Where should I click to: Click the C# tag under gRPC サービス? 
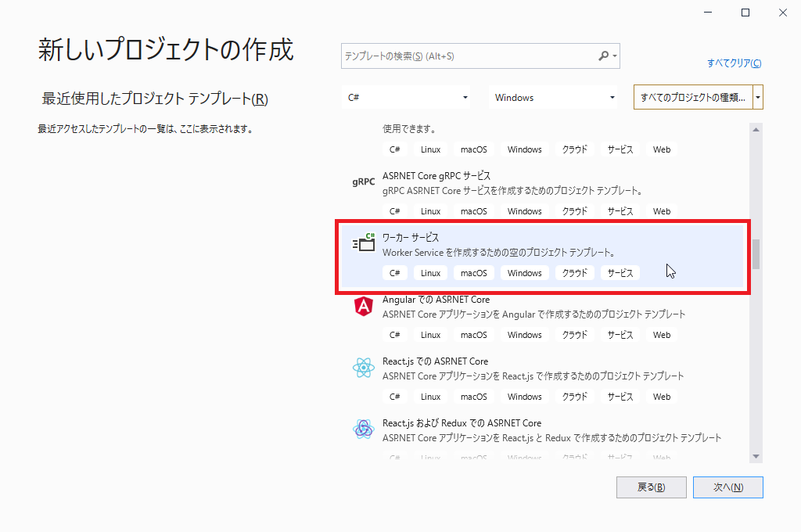[395, 211]
